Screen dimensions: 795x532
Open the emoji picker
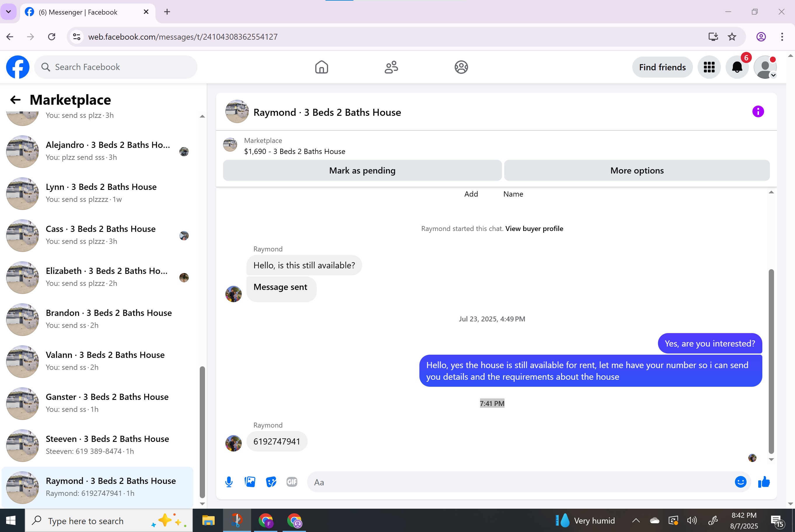tap(740, 482)
